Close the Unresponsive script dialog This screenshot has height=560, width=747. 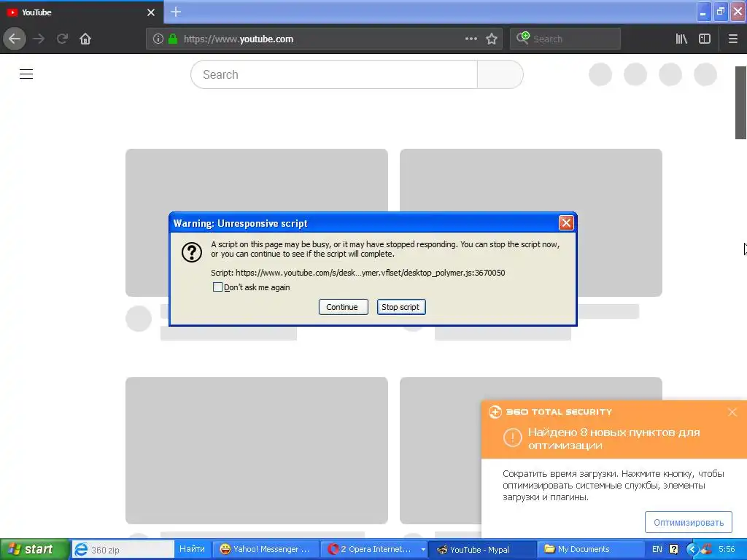(x=566, y=223)
